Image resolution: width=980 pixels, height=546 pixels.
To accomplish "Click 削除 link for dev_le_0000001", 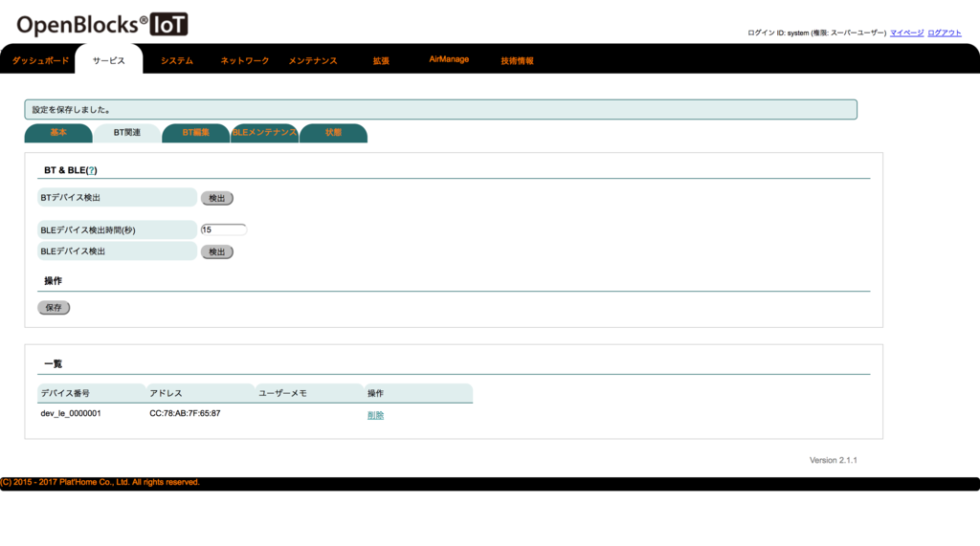I will [375, 415].
